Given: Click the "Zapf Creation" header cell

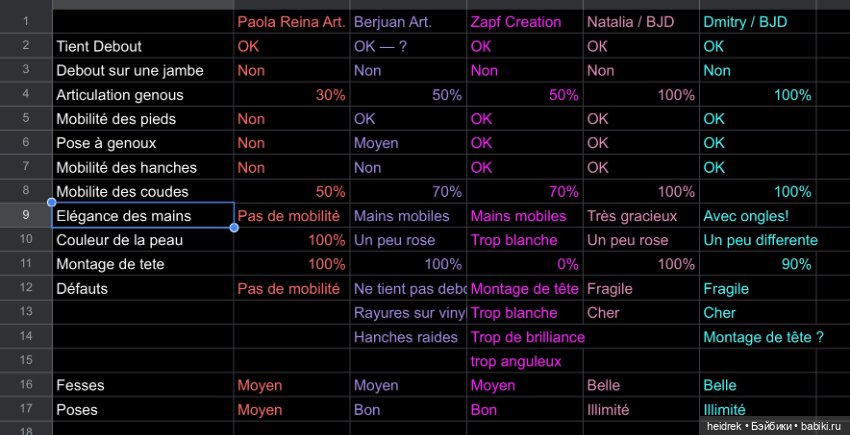Looking at the screenshot, I should pyautogui.click(x=524, y=21).
